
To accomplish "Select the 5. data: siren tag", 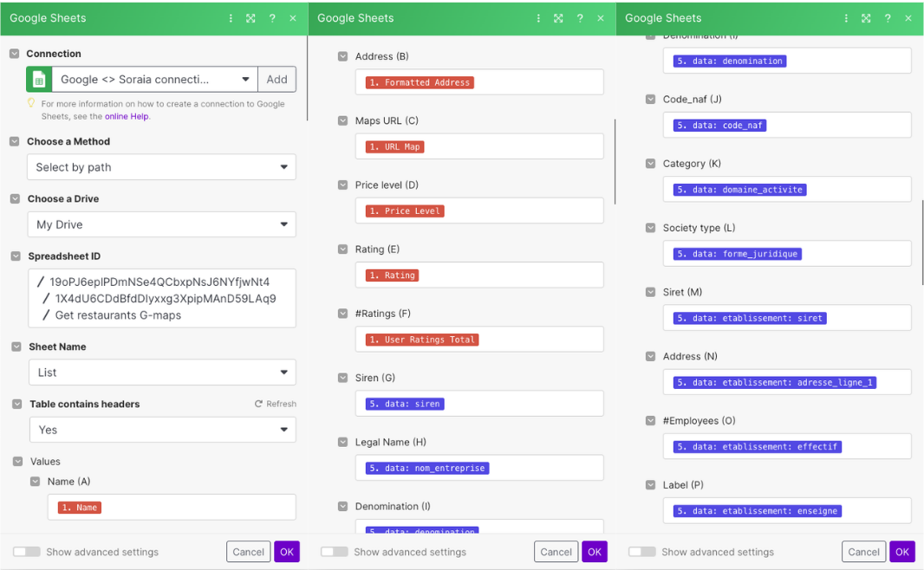I will [405, 404].
